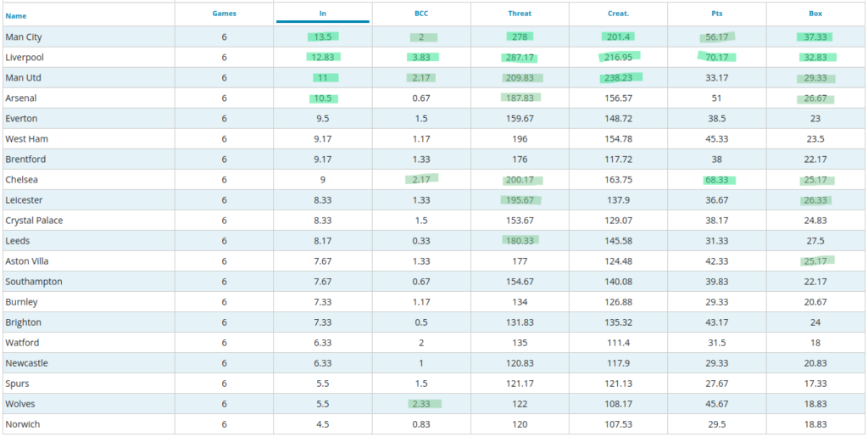The image size is (868, 437).
Task: Click Southampton team name
Action: coord(34,282)
